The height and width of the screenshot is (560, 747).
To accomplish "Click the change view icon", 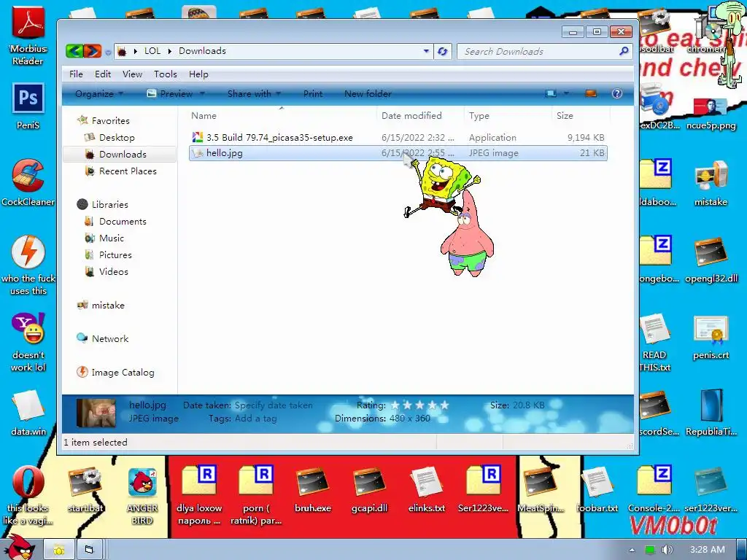I will pyautogui.click(x=551, y=93).
